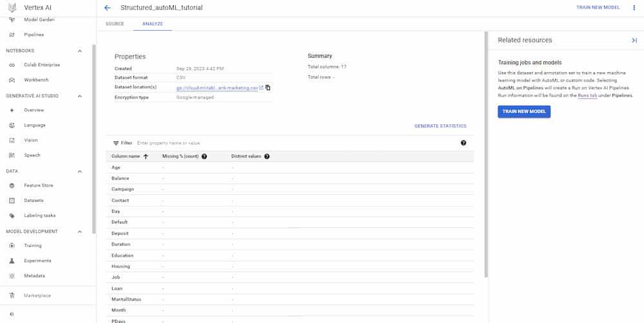The width and height of the screenshot is (644, 323).
Task: Click the help icon next to Missing % (count)
Action: [204, 156]
